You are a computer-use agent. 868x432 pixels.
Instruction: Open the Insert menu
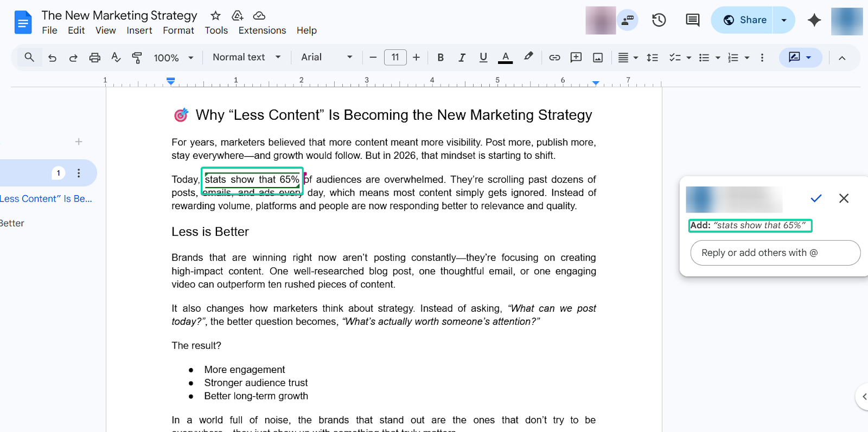[139, 30]
